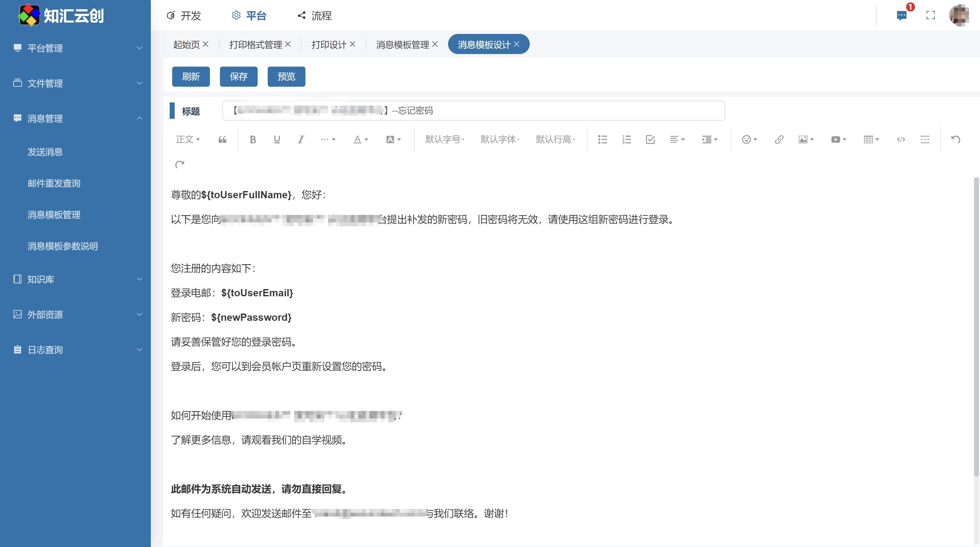Insert a blockquote
Viewport: 980px width, 547px height.
222,139
